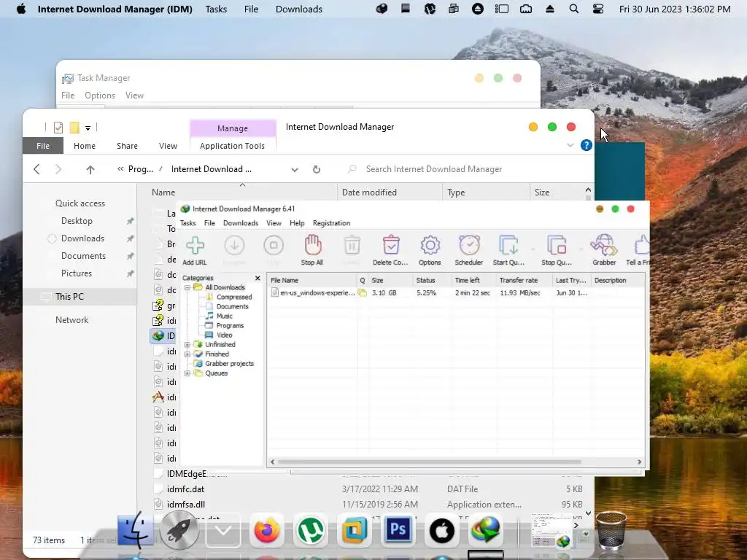This screenshot has width=747, height=560.
Task: Launch Firefox from the dock
Action: tap(267, 531)
